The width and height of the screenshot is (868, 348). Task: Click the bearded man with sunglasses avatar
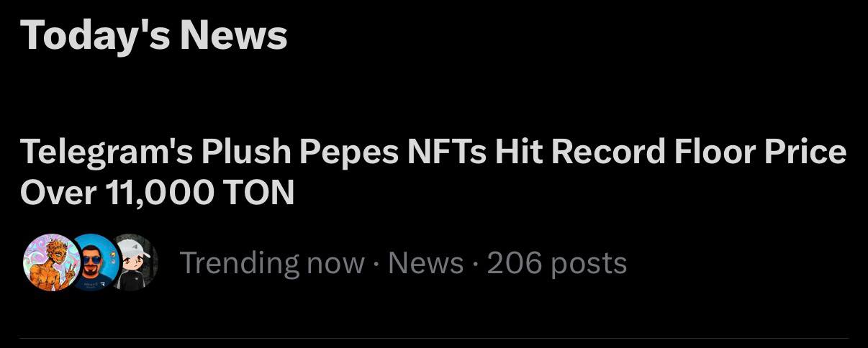click(x=94, y=263)
